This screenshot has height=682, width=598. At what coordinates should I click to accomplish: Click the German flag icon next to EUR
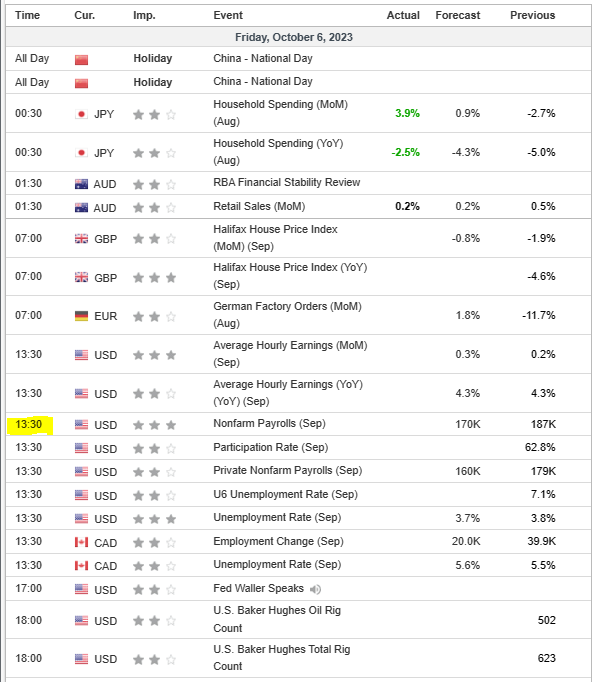coord(81,316)
